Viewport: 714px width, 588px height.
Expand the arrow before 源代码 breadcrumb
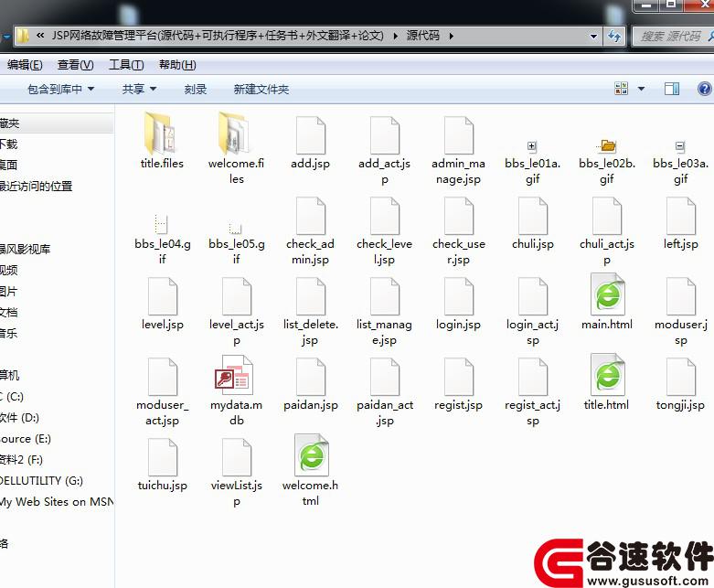[395, 36]
